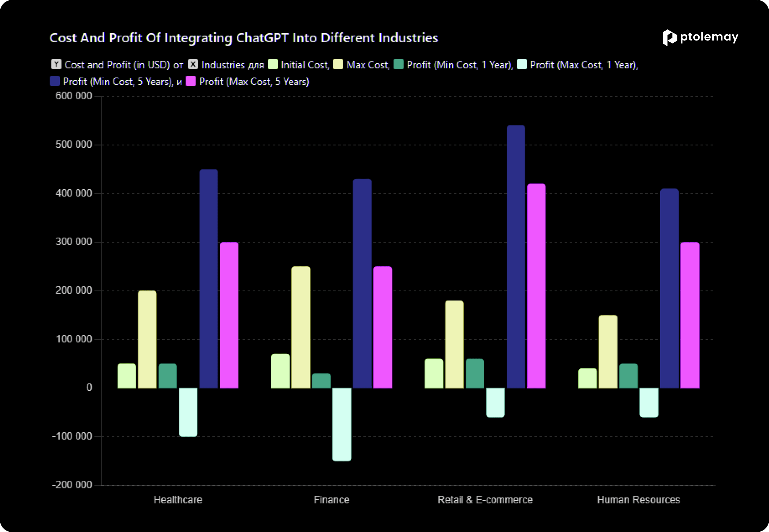Select Retail & E-commerce negative 1 Year profit bar
769x532 pixels.
click(496, 403)
